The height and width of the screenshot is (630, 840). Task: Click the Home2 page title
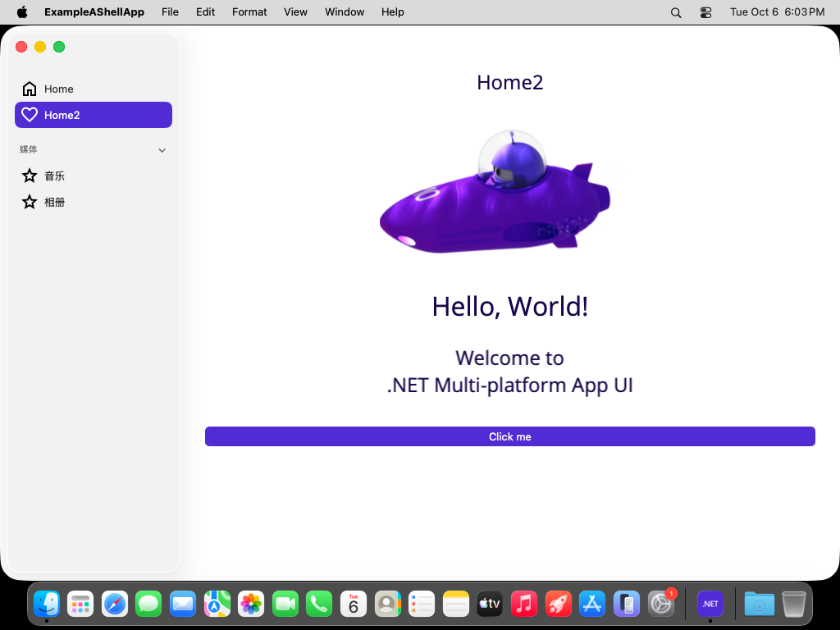click(510, 83)
